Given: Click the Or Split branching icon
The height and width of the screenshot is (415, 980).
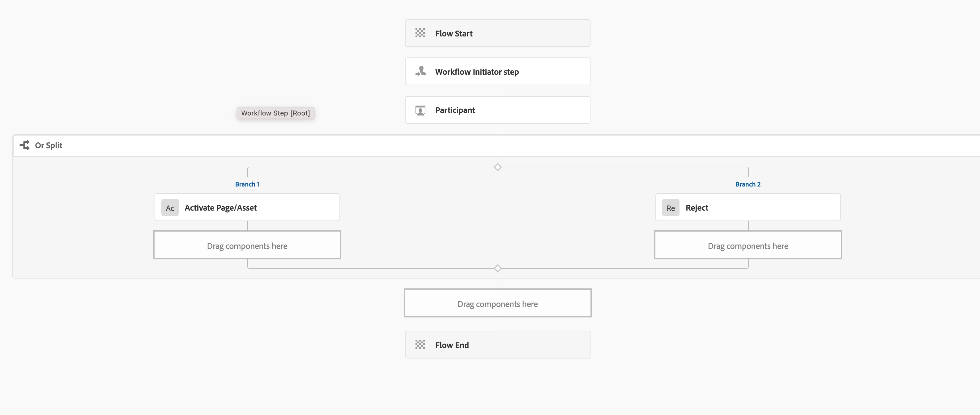Looking at the screenshot, I should click(x=25, y=145).
